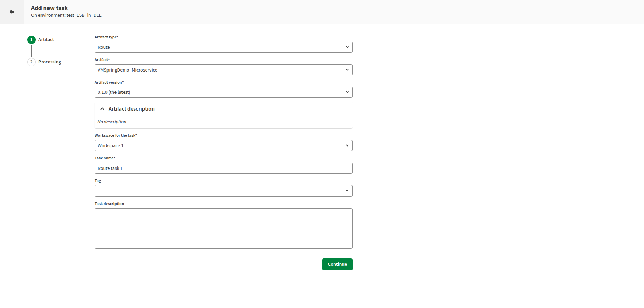Click the Task name input field

tap(223, 168)
